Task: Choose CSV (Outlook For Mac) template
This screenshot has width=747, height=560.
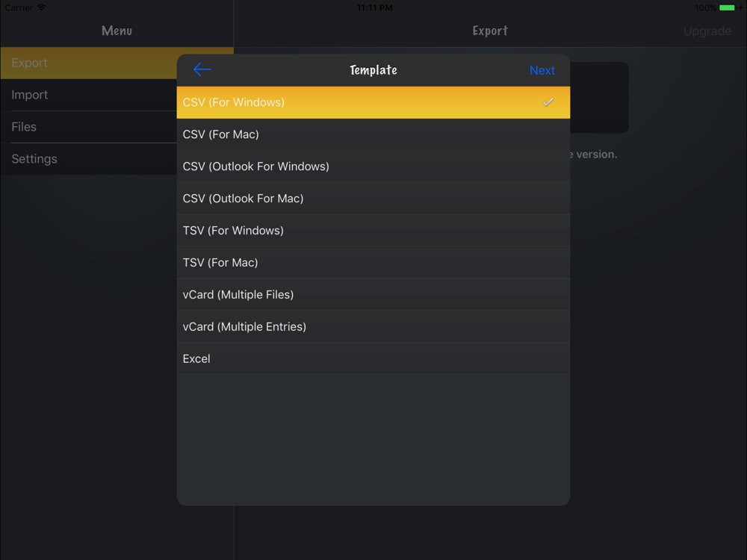Action: coord(373,199)
